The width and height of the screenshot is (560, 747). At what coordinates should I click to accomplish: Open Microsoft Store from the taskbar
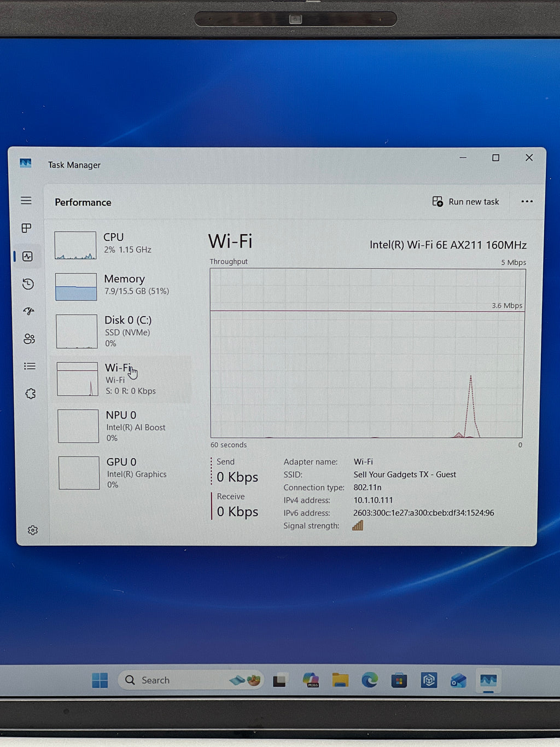[x=399, y=680]
